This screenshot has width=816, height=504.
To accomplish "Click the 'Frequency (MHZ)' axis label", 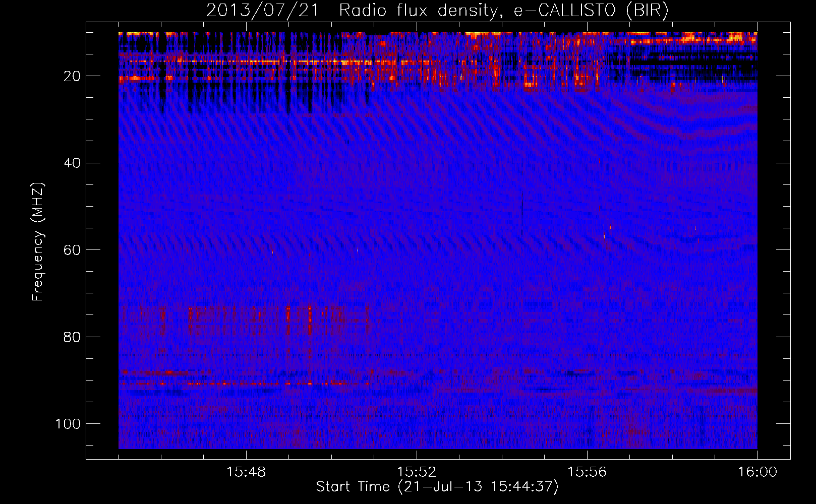I will 38,242.
